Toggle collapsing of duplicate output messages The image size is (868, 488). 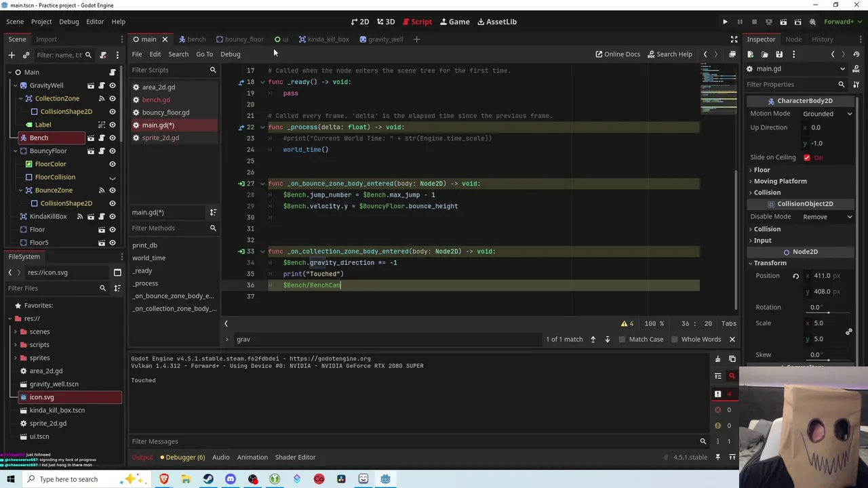coord(718,375)
